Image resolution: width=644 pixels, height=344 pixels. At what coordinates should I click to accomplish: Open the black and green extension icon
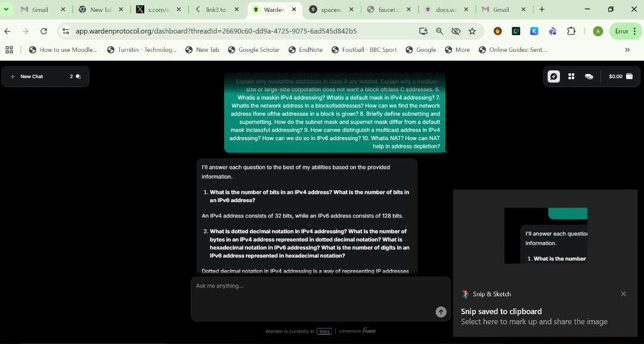point(516,31)
